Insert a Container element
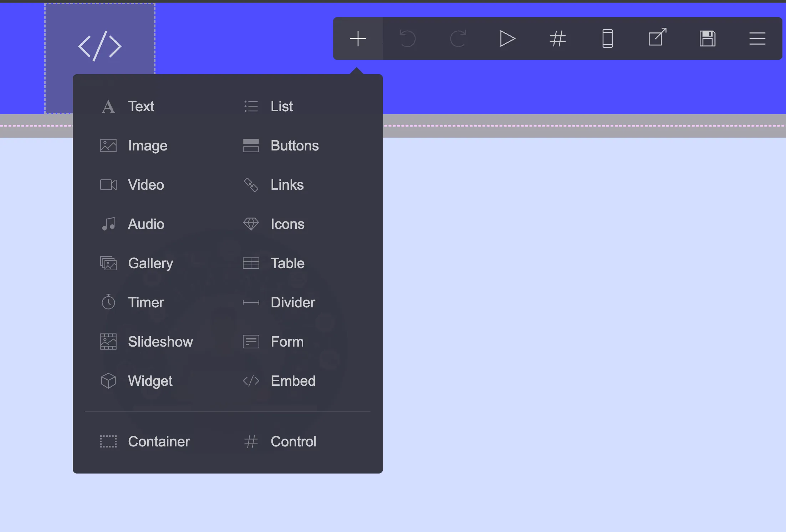This screenshot has height=532, width=786. (x=159, y=441)
